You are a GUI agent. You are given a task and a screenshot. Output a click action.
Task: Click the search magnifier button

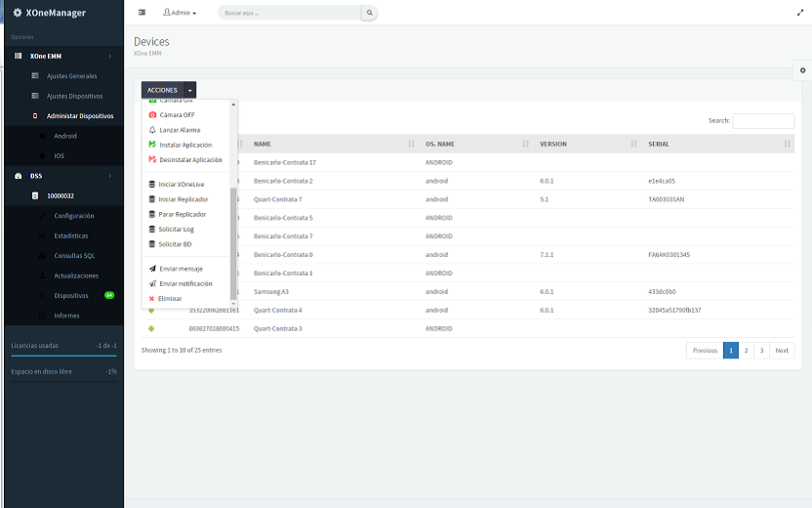369,13
